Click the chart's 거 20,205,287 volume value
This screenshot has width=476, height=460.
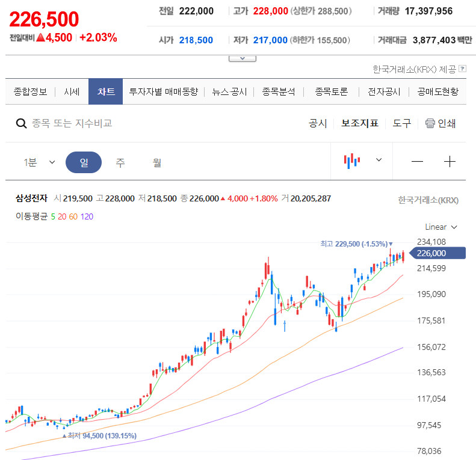coord(306,198)
